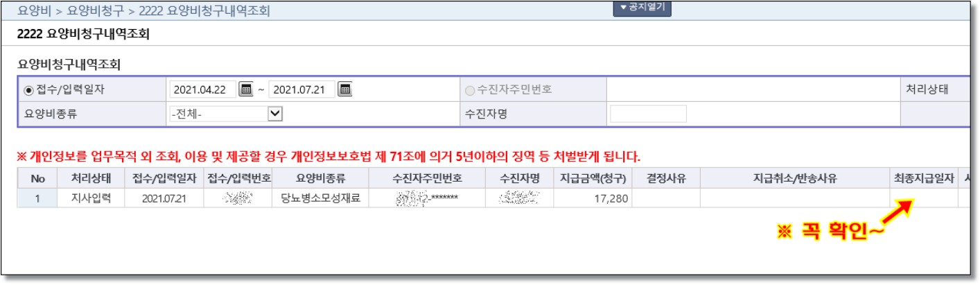This screenshot has width=980, height=285.
Task: Go to 요양비청구 in the breadcrumb
Action: click(95, 11)
